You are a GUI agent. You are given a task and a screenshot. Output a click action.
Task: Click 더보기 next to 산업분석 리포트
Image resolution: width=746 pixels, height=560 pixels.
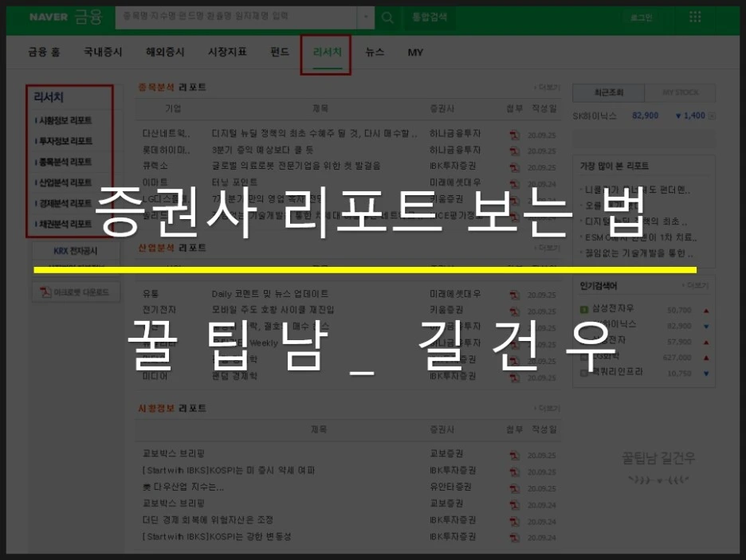tap(548, 249)
